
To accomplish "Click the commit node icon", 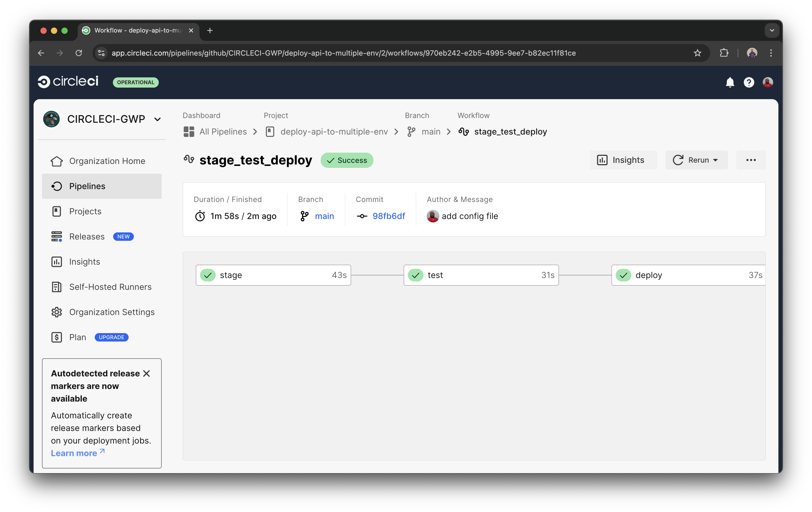I will pos(362,216).
